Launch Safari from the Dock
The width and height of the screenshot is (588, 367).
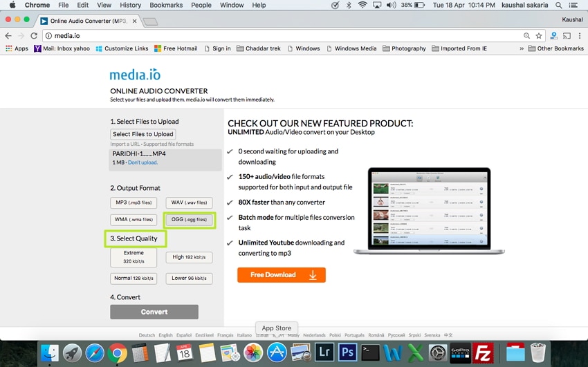95,352
